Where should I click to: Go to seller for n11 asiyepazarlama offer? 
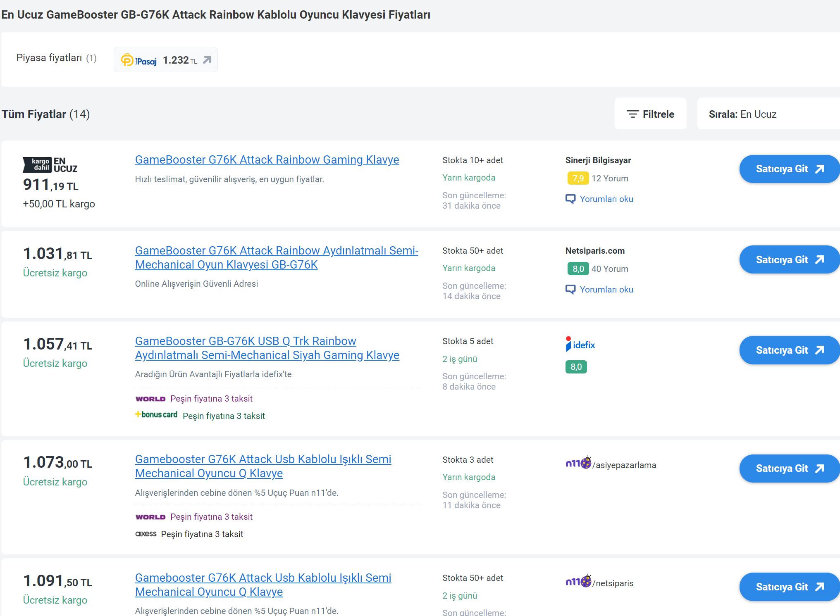tap(790, 469)
